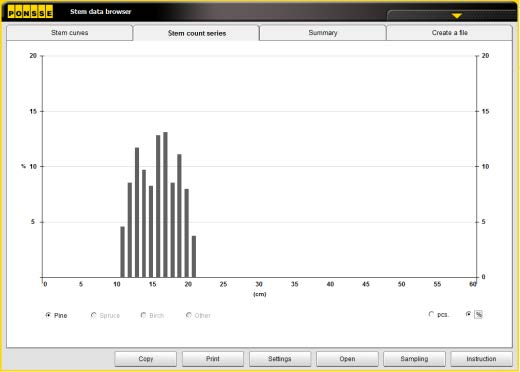Choose the Spruce species option
The image size is (520, 372).
click(94, 315)
